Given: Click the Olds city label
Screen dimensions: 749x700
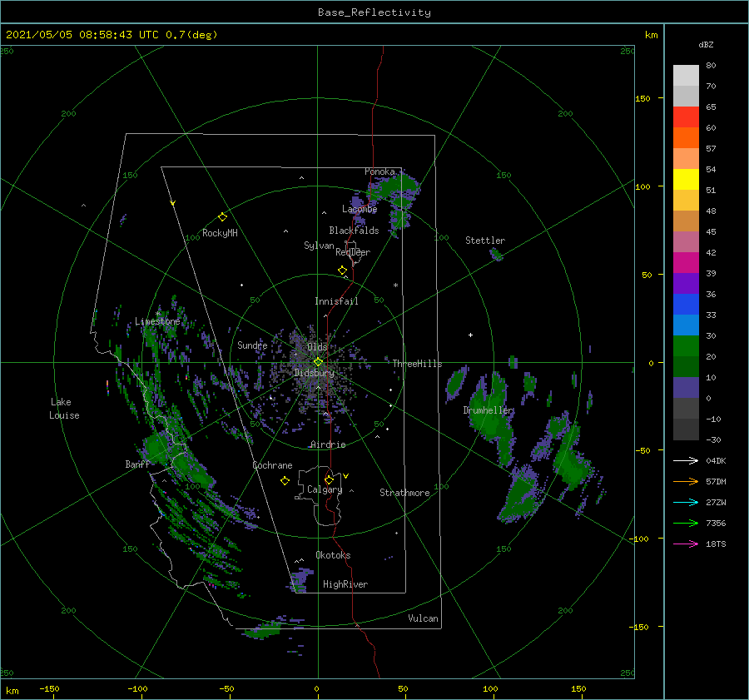Looking at the screenshot, I should click(317, 347).
